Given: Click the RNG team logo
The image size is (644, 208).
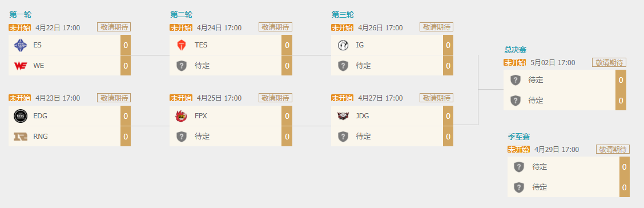Looking at the screenshot, I should 20,137.
